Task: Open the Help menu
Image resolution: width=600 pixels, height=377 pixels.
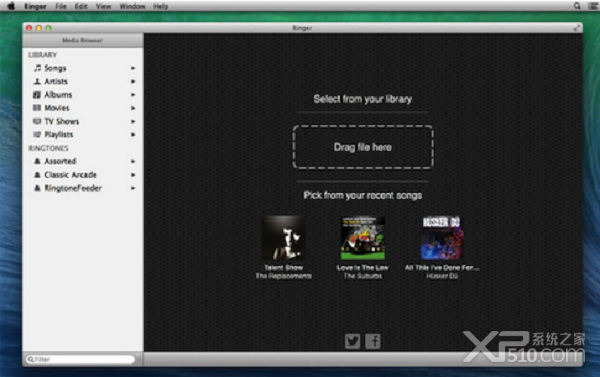Action: coord(160,6)
